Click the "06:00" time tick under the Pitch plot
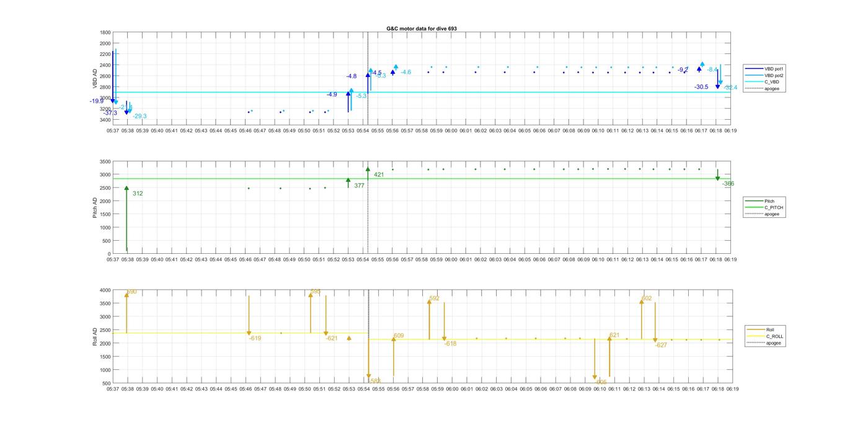Image resolution: width=868 pixels, height=430 pixels. [451, 260]
